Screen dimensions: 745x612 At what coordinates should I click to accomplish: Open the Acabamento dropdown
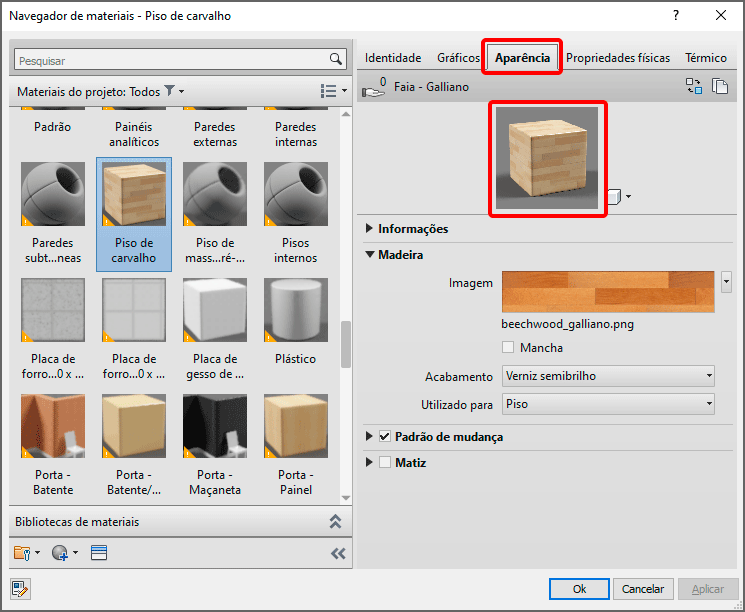pos(608,376)
